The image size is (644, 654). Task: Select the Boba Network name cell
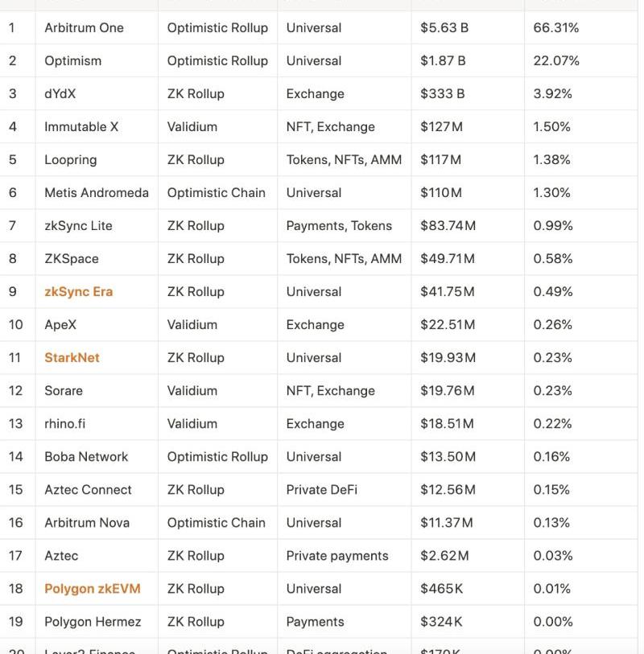coord(86,456)
